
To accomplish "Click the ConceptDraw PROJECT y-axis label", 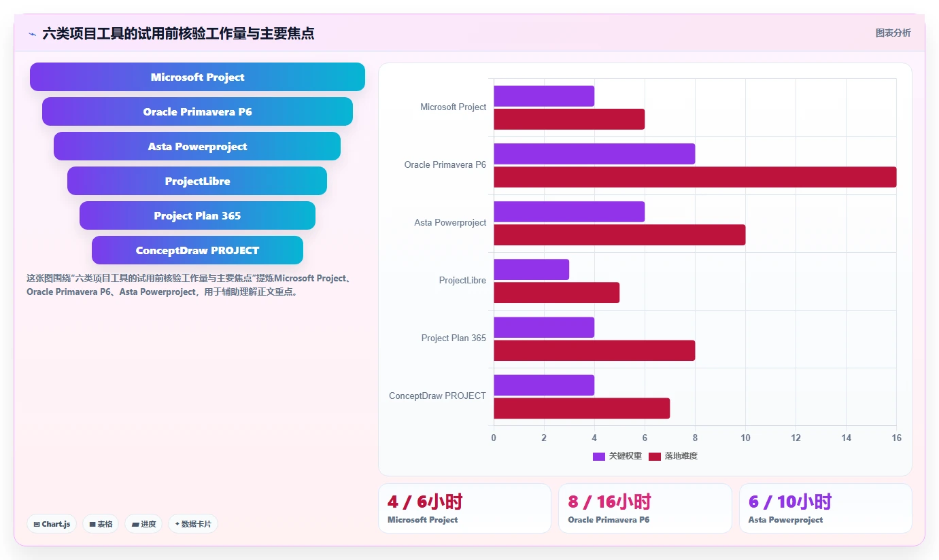I will pyautogui.click(x=437, y=396).
